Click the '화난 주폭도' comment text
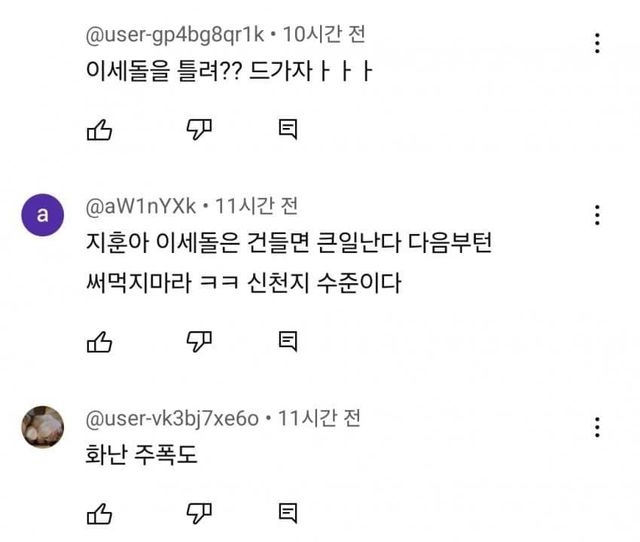Screen dimensions: 640x542 (141, 455)
